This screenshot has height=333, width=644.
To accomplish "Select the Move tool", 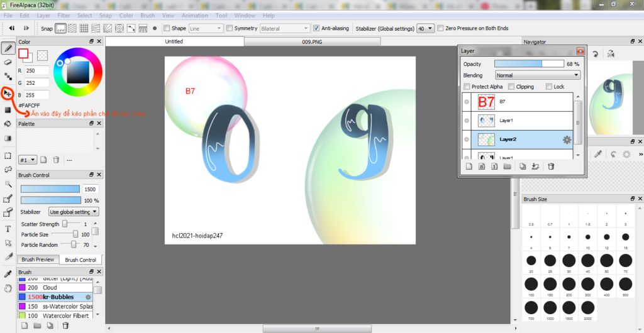I will [8, 94].
